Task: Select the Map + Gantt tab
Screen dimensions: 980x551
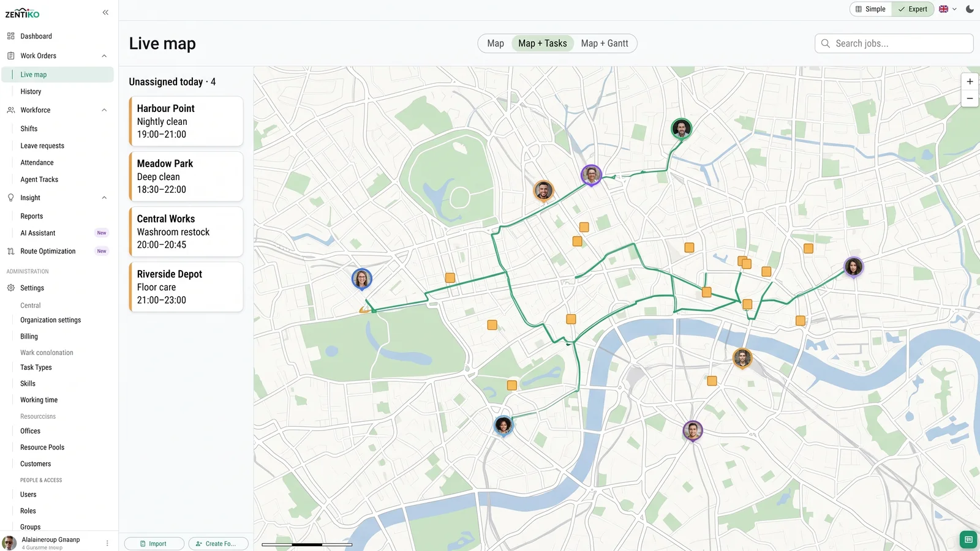Action: click(x=605, y=43)
